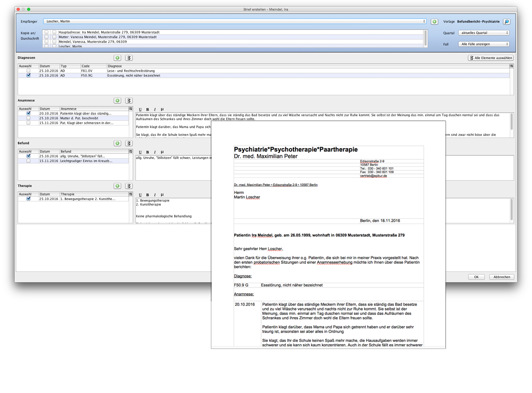Select 'Hauptadresse: Ira Meindel' row in Kopie list
Viewport: 532px width, 393px height.
tap(234, 32)
